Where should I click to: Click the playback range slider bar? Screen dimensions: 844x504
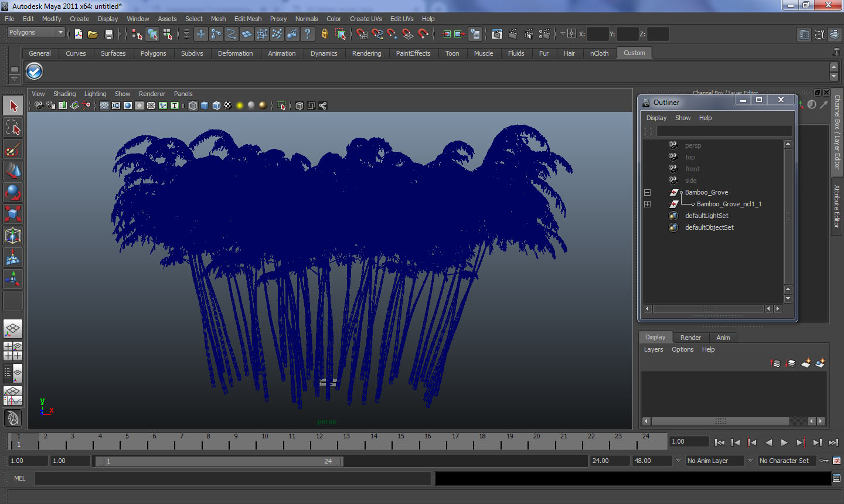point(220,461)
